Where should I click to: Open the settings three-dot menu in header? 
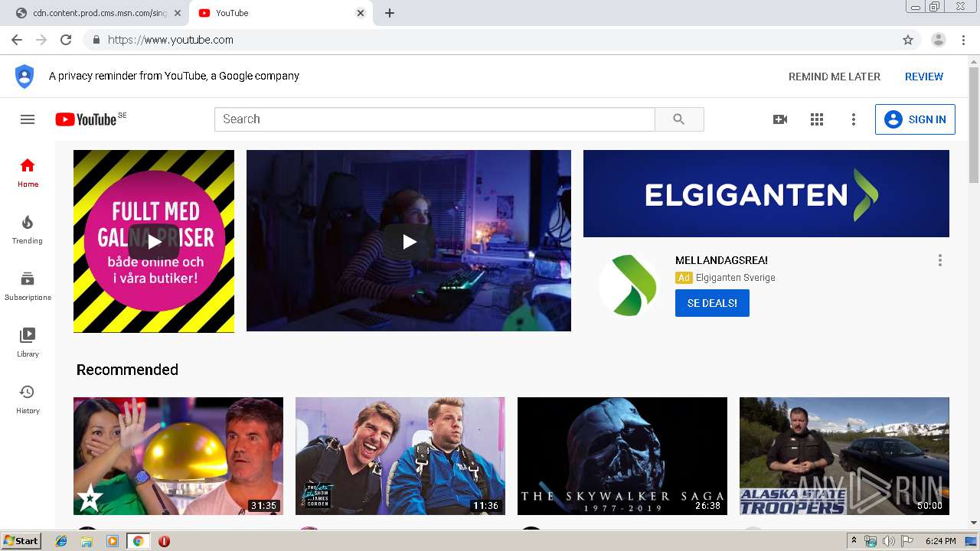854,119
